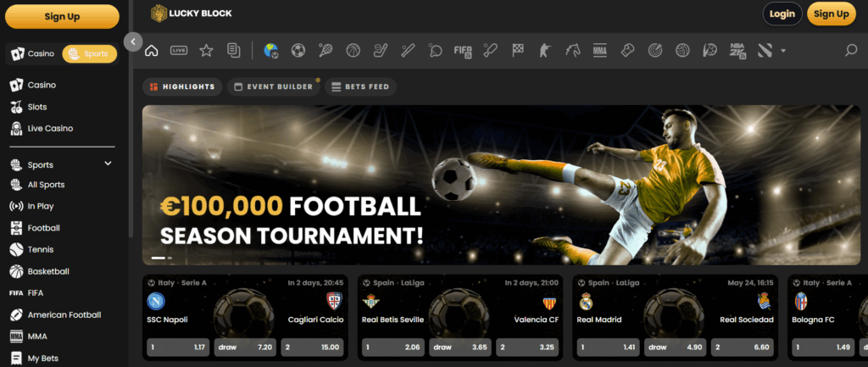The width and height of the screenshot is (868, 367).
Task: Bet on Cagliari Calcio win at 15.00
Action: point(312,347)
